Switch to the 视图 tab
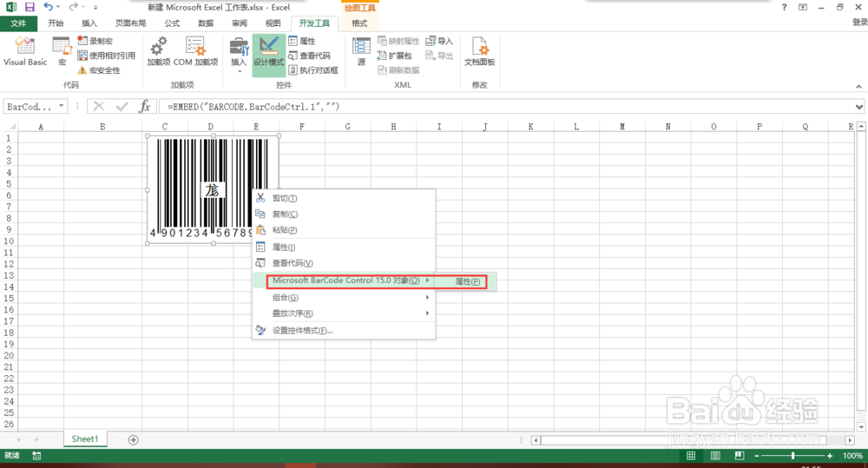 (x=273, y=23)
